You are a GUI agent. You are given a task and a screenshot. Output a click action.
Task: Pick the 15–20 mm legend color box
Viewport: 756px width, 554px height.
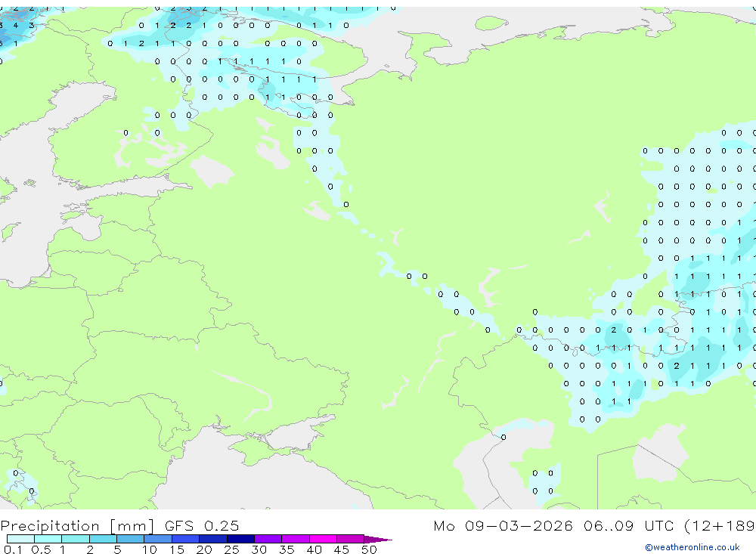pyautogui.click(x=185, y=539)
